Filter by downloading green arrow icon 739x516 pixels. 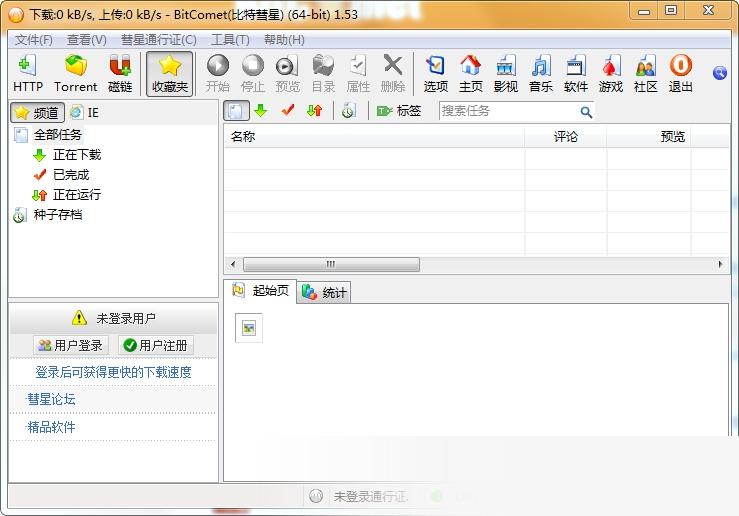[x=261, y=111]
